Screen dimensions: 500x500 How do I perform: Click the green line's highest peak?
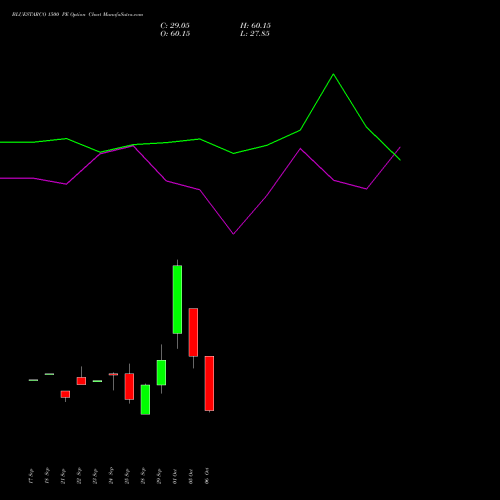coord(333,74)
